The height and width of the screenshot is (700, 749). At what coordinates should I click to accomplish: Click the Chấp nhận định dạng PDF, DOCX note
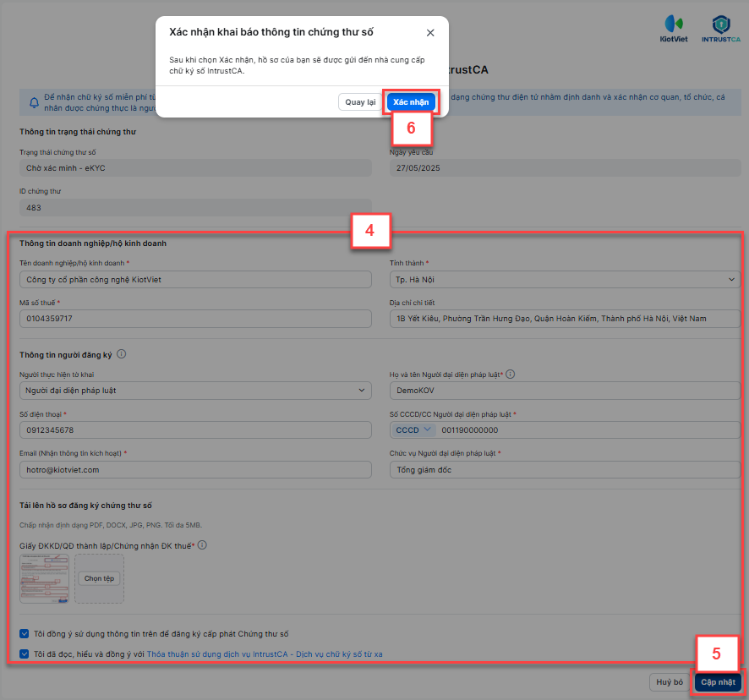pyautogui.click(x=111, y=525)
